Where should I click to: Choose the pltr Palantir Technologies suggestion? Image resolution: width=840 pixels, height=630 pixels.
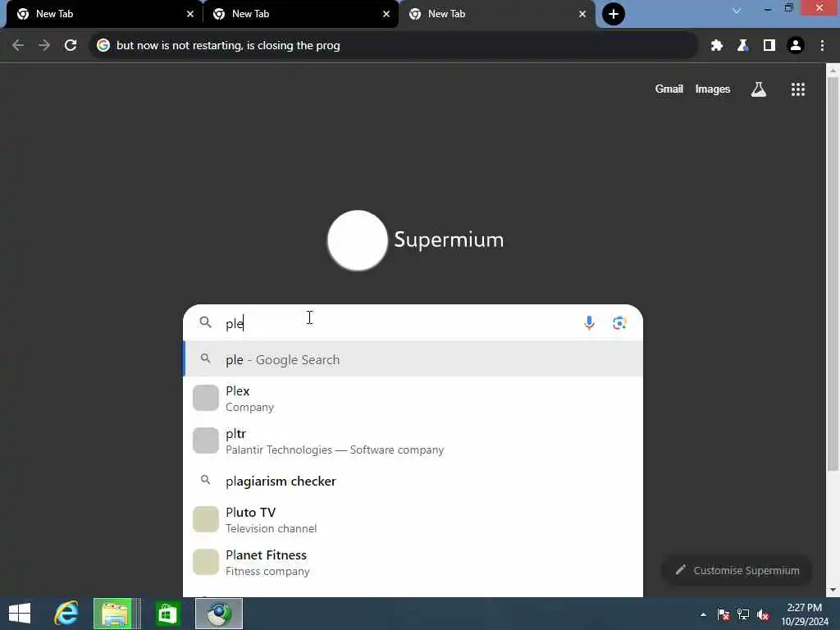(x=413, y=441)
